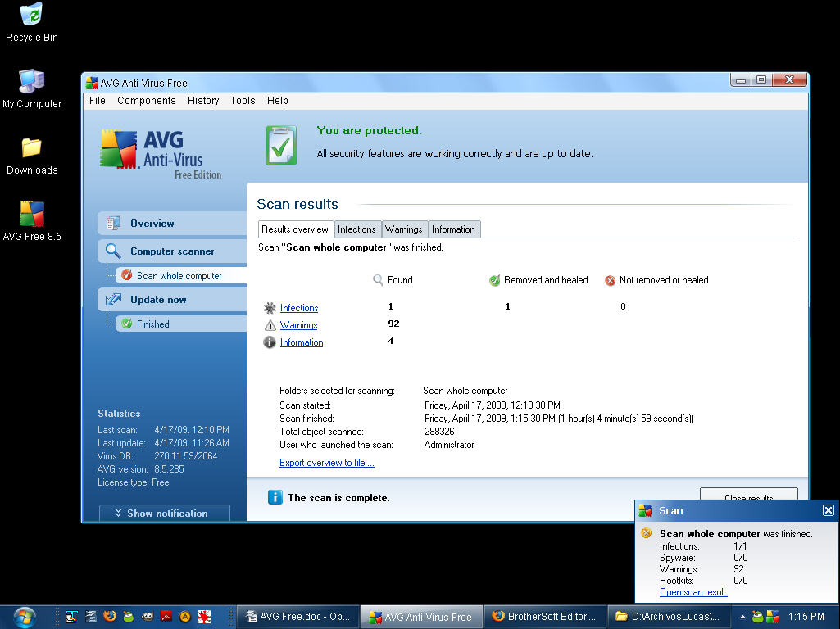
Task: Expand hidden system tray icons arrow
Action: (742, 617)
